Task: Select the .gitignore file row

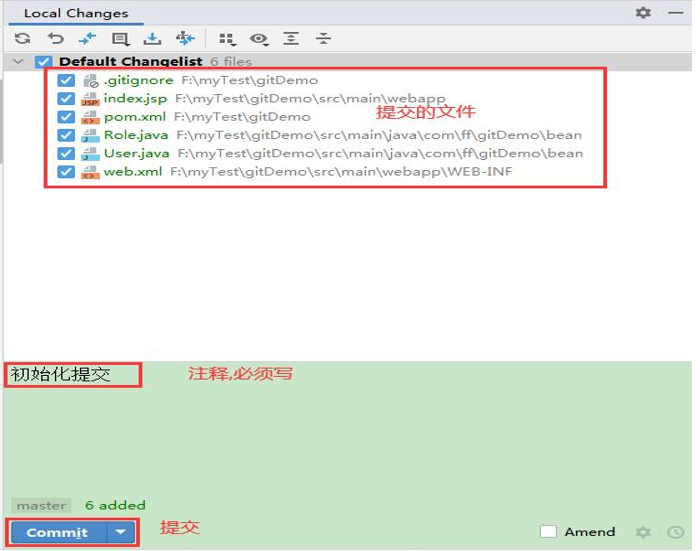Action: [x=348, y=80]
